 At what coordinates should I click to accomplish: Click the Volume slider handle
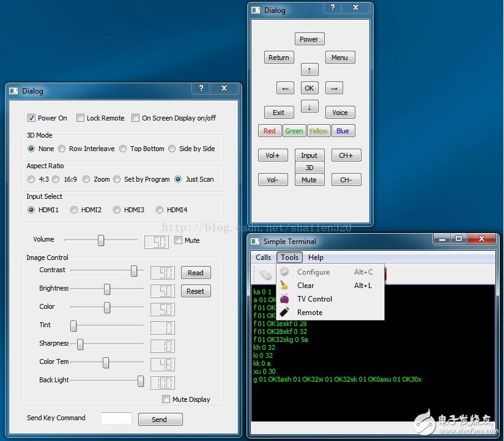point(101,240)
